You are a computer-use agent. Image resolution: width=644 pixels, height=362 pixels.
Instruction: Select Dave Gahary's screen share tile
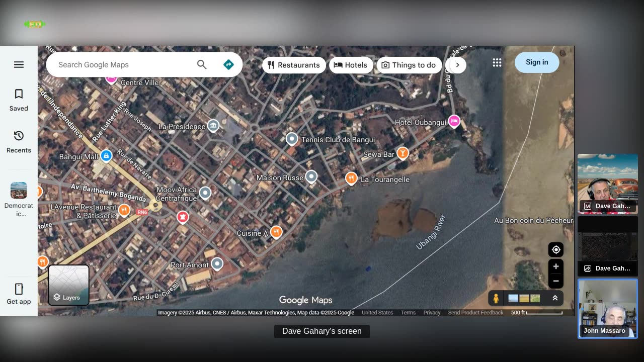point(608,246)
